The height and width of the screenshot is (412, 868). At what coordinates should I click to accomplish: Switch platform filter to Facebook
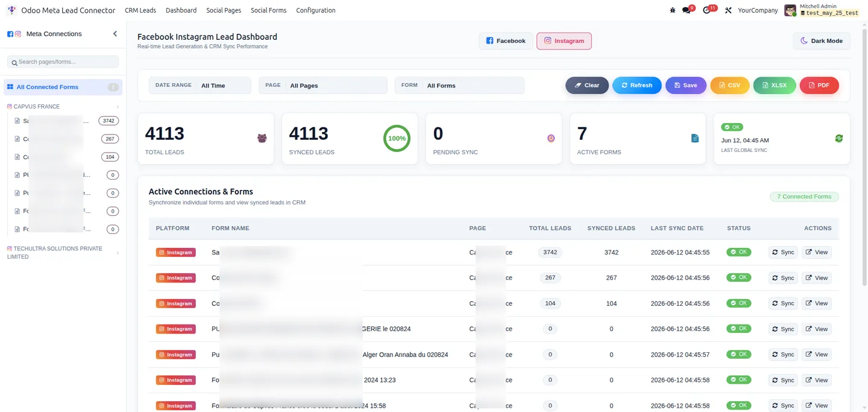pos(506,41)
